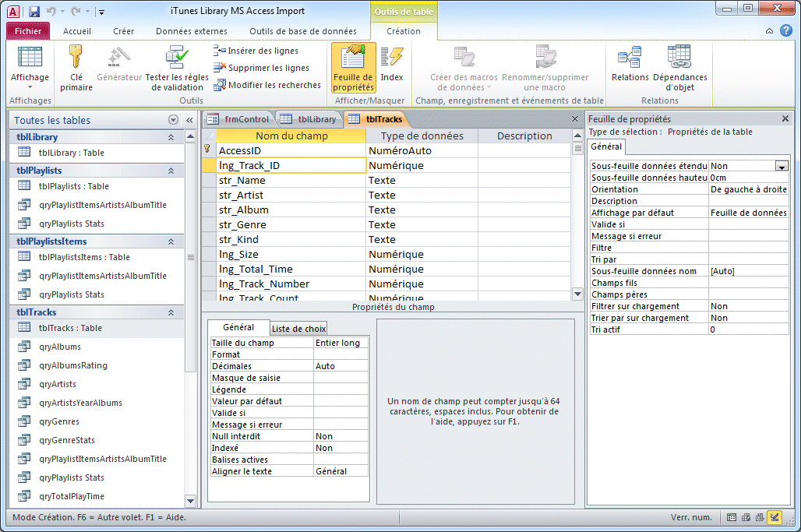Select the Liste de choix tab
This screenshot has height=532, width=801.
click(x=298, y=329)
